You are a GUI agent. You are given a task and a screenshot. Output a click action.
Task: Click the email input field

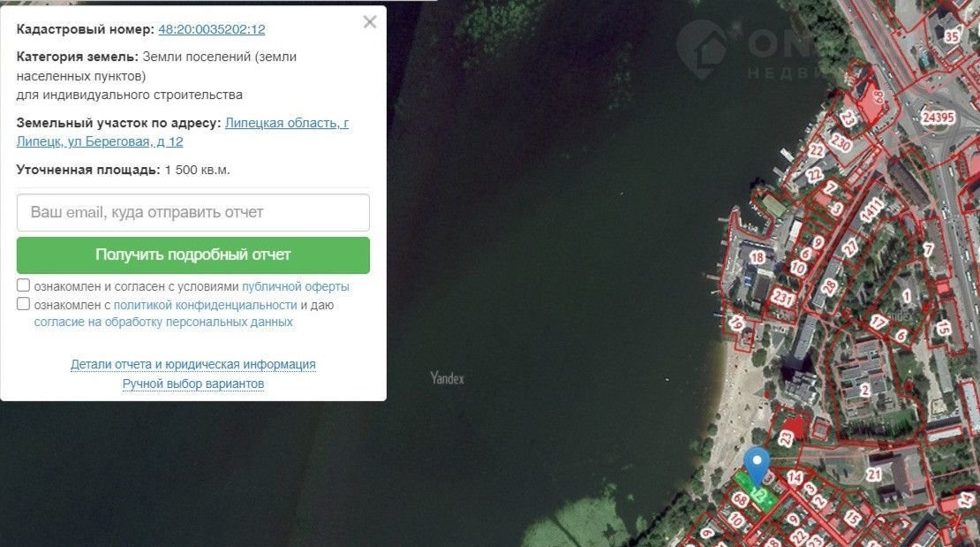click(x=192, y=213)
